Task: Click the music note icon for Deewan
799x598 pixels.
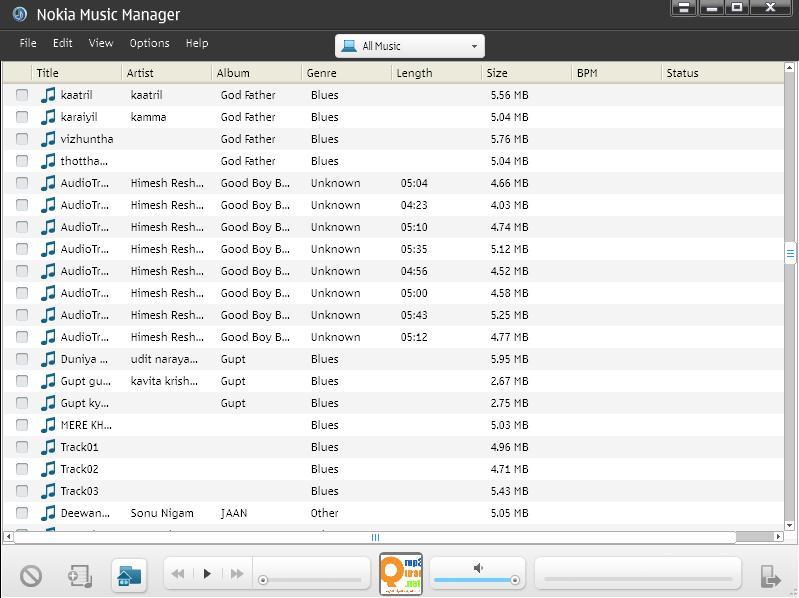Action: coord(48,512)
